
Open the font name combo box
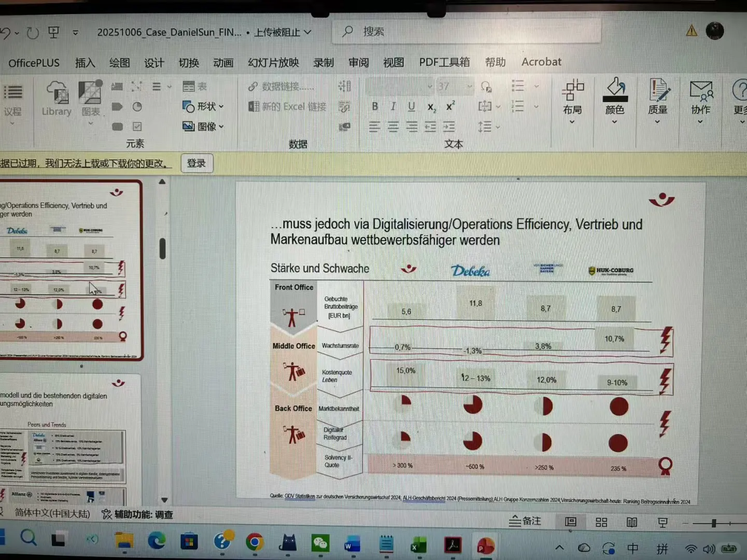399,86
